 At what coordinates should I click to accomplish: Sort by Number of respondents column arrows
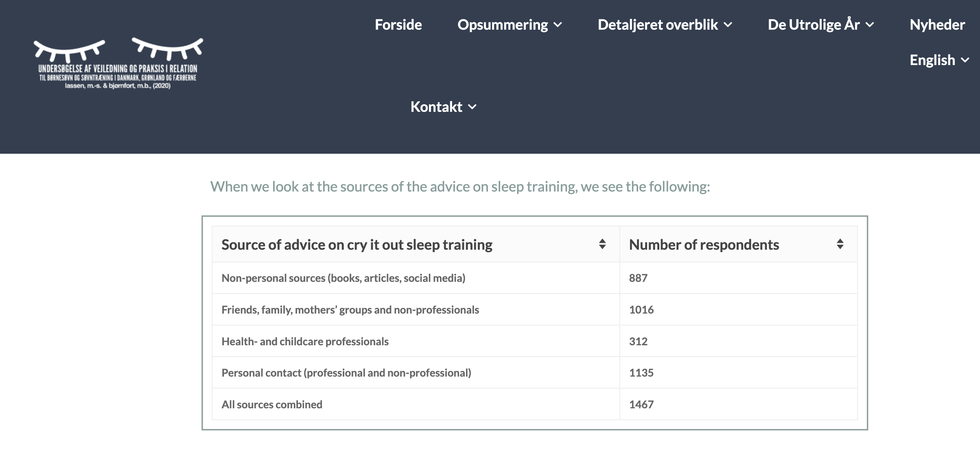tap(840, 244)
